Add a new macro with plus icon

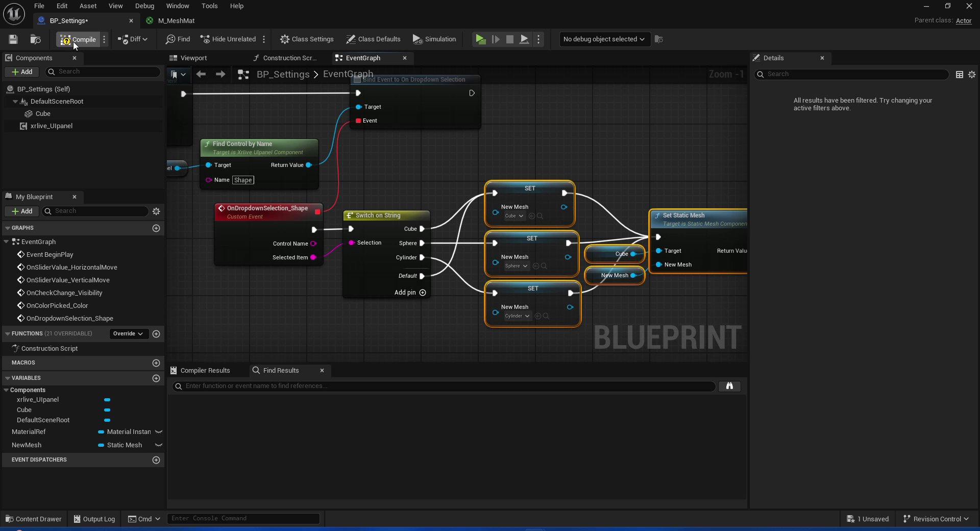coord(156,363)
